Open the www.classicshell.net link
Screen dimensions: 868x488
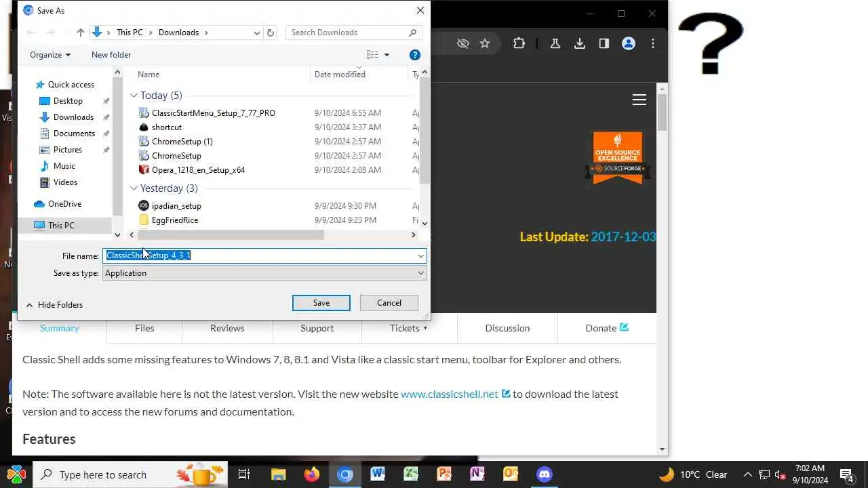tap(450, 394)
